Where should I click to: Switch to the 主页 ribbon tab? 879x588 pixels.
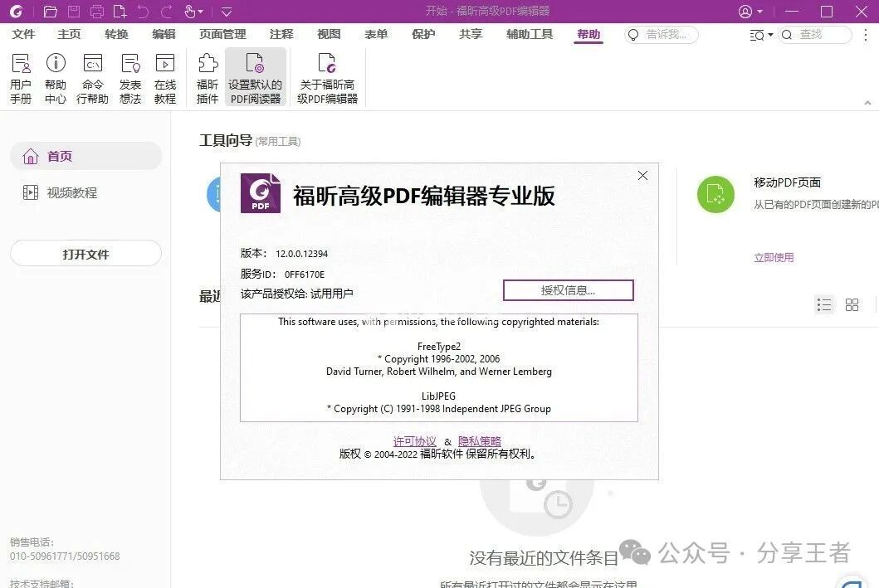coord(68,35)
